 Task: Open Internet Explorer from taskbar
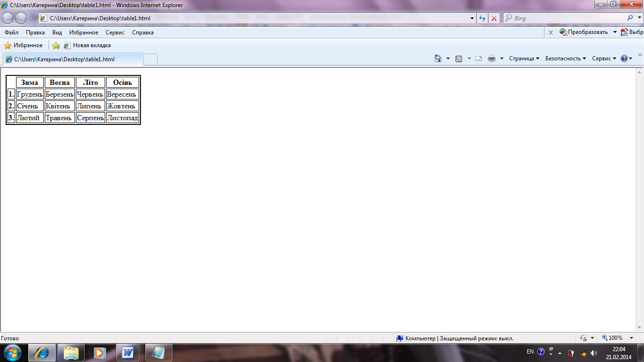[x=42, y=353]
